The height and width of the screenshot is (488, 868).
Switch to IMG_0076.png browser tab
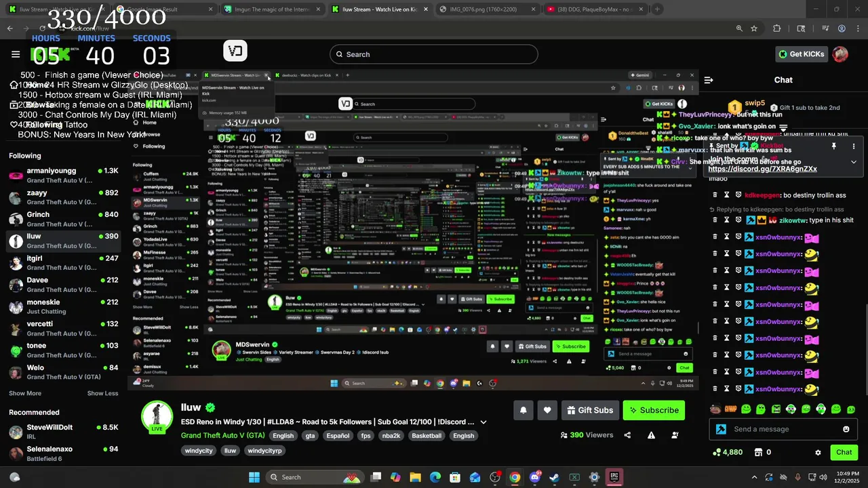[x=488, y=9]
